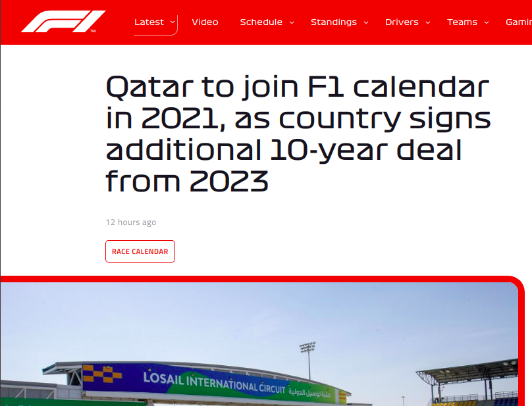Image resolution: width=532 pixels, height=406 pixels.
Task: Open the chevron next to Standings
Action: pyautogui.click(x=365, y=22)
